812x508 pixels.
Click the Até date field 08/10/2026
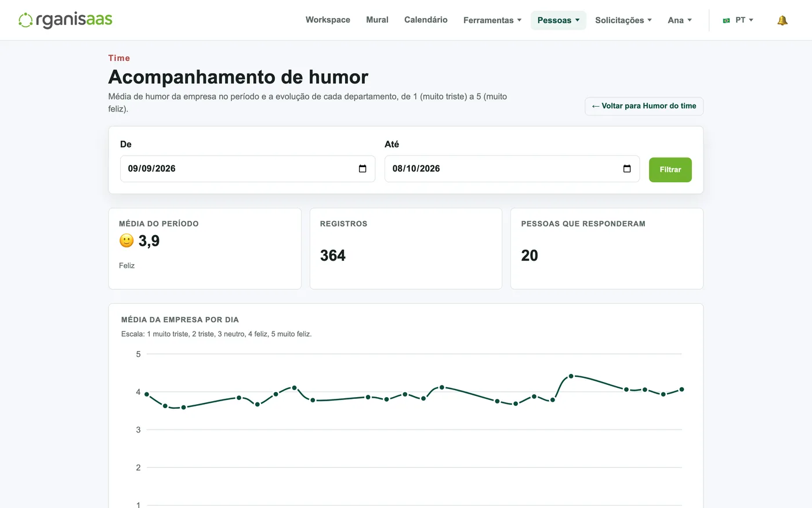pyautogui.click(x=512, y=169)
